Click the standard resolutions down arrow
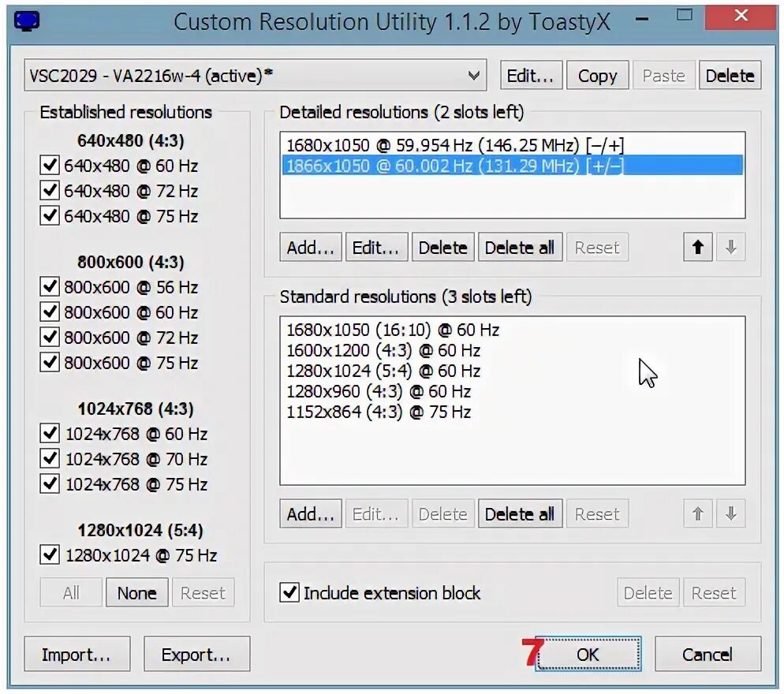Screen dimensions: 784x694 tap(731, 513)
